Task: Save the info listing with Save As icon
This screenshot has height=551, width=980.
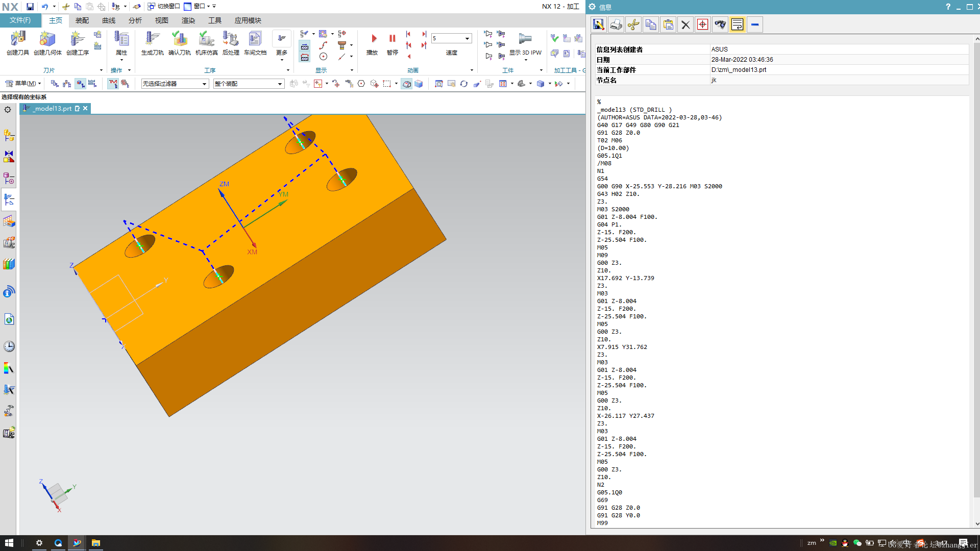Action: [x=599, y=24]
